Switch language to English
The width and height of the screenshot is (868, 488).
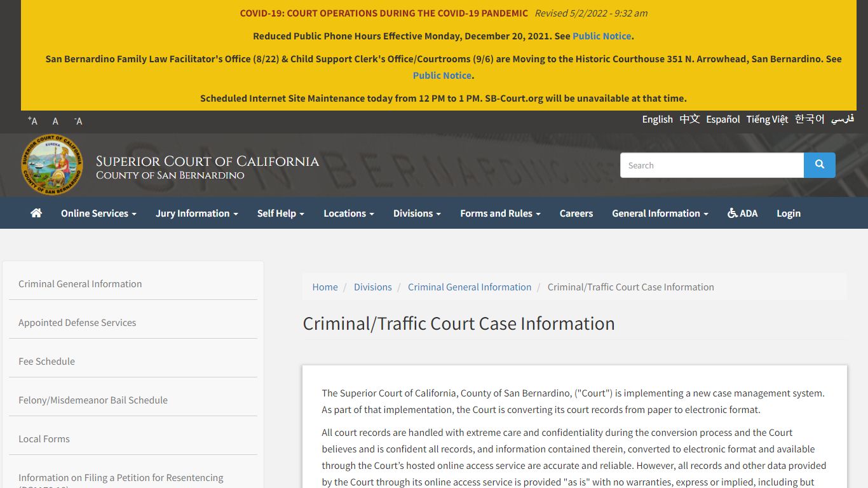tap(657, 119)
